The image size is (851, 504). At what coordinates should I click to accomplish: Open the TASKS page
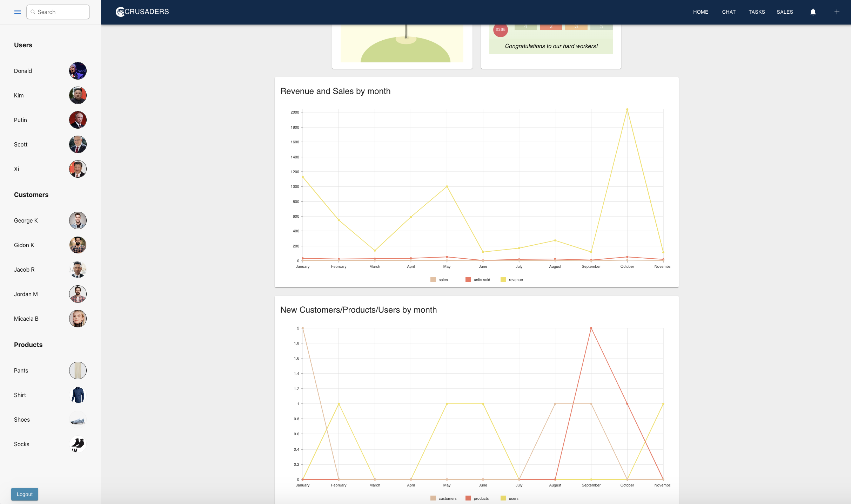pyautogui.click(x=757, y=12)
